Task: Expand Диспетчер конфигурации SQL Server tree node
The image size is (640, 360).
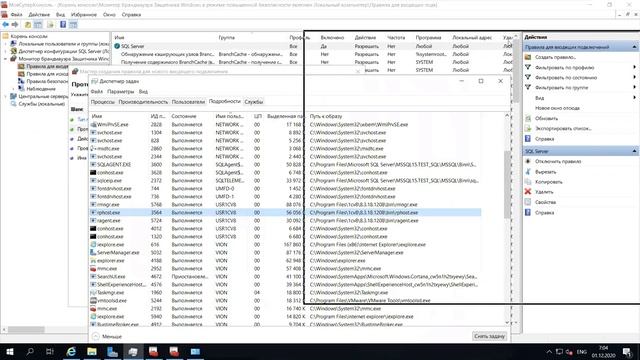Action: coord(6,51)
